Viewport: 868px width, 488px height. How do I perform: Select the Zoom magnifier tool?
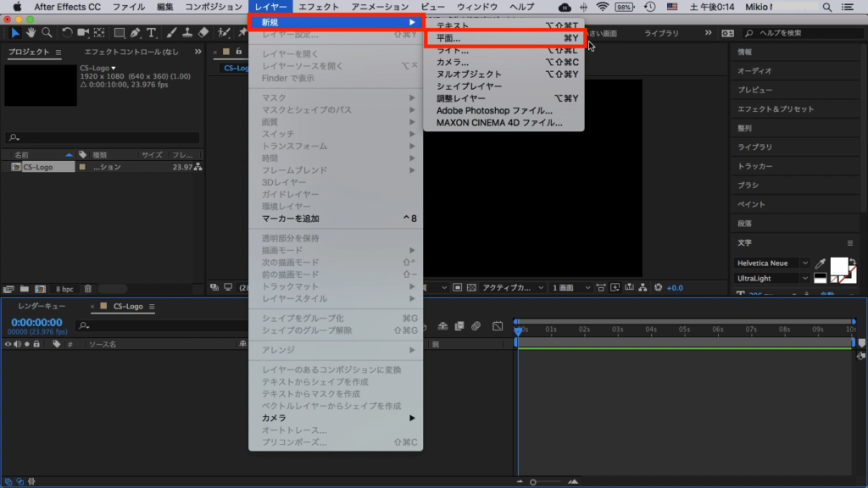pyautogui.click(x=47, y=33)
